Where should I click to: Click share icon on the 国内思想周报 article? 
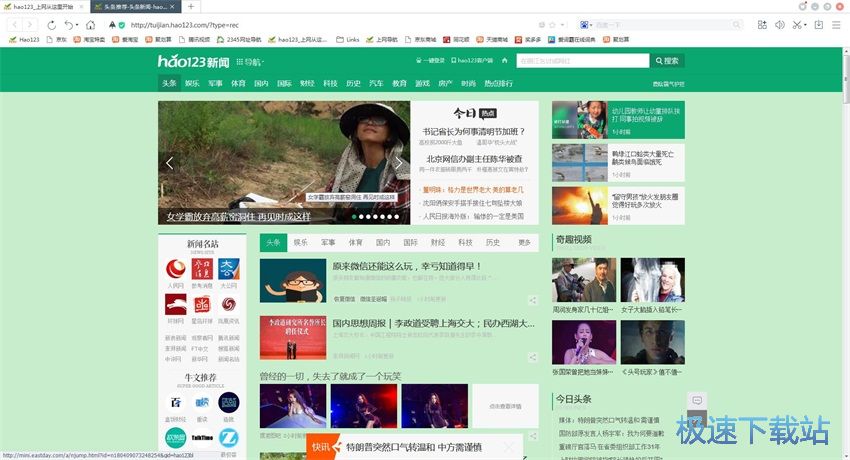coord(533,357)
